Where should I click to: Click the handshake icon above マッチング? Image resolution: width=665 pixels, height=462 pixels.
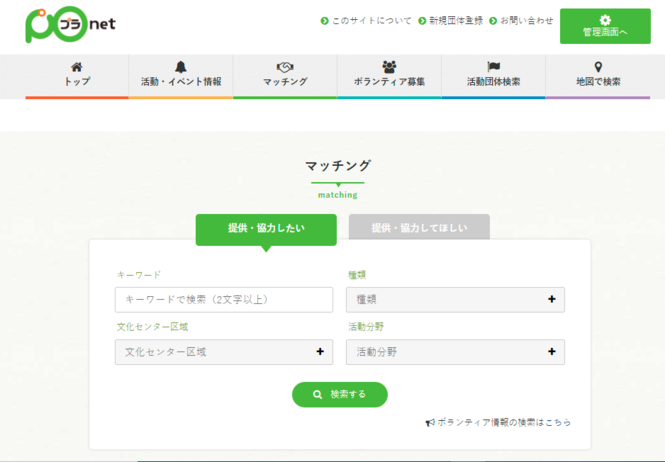click(x=285, y=67)
